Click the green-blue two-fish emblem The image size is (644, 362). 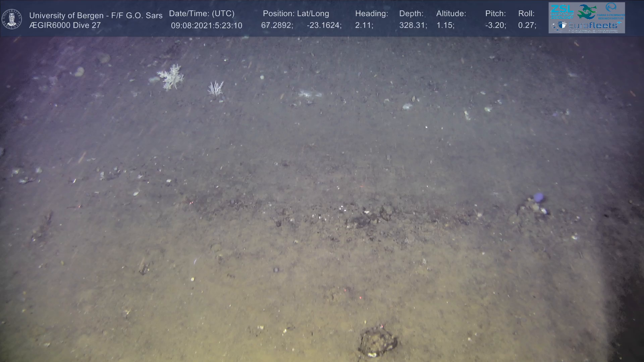pyautogui.click(x=587, y=11)
